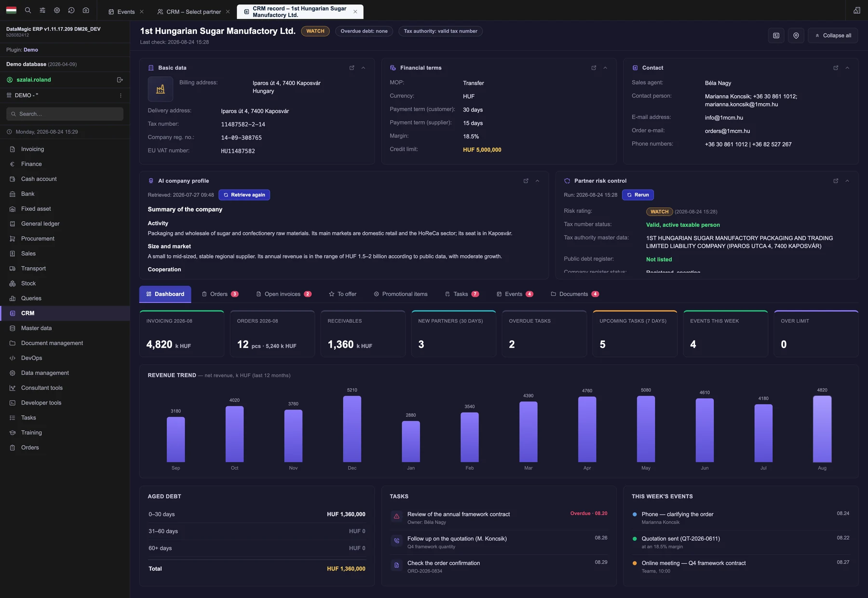
Task: Open the history clock icon in top toolbar
Action: click(71, 10)
